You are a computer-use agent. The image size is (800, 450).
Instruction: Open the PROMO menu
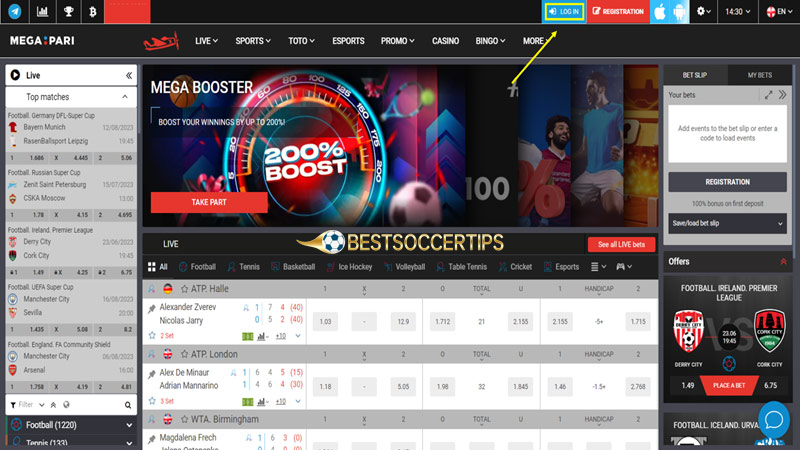tap(397, 41)
